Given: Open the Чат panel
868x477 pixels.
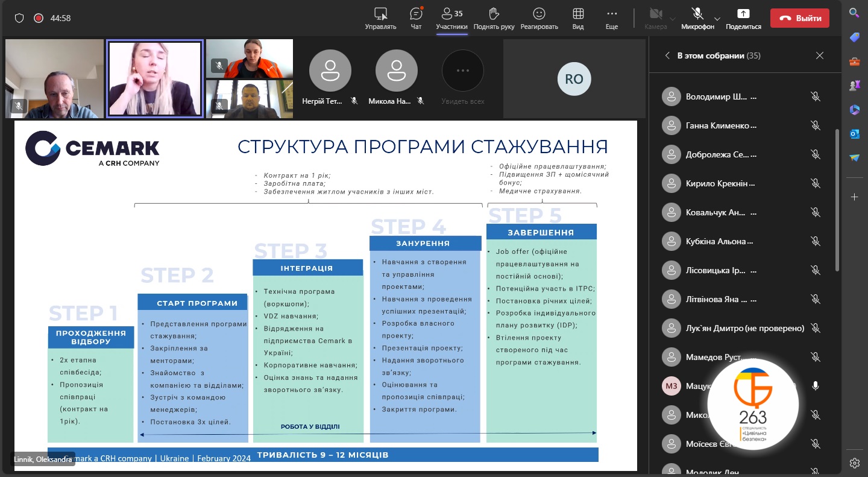Looking at the screenshot, I should tap(416, 18).
